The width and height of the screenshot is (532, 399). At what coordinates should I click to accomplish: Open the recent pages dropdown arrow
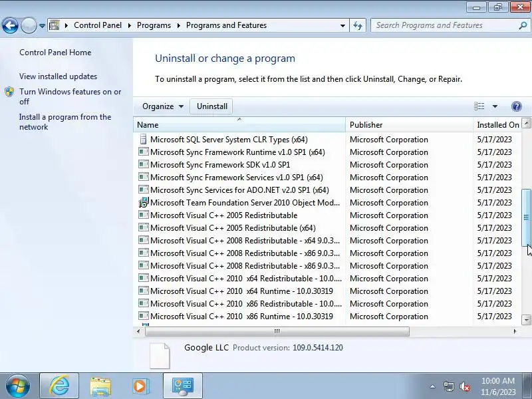[x=42, y=25]
